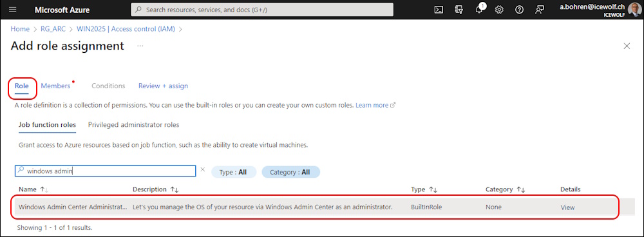The image size is (644, 237).
Task: Click the None category cell
Action: coord(493,207)
